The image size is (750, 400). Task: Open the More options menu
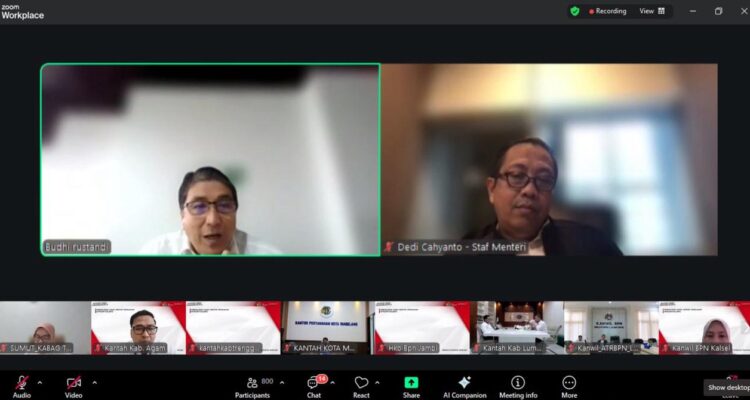coord(569,384)
